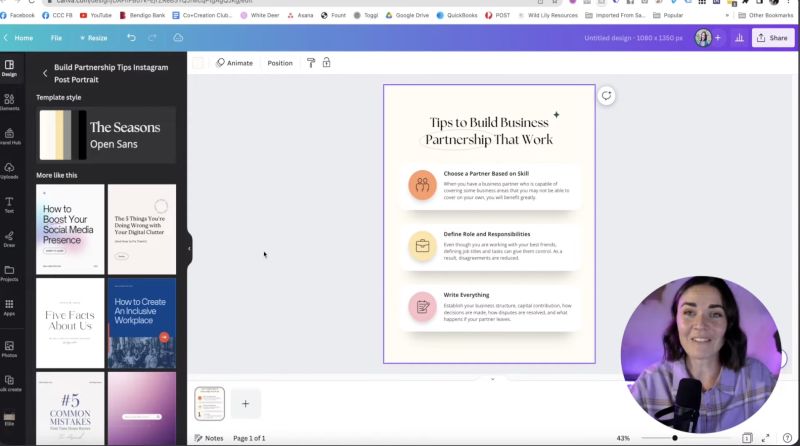The height and width of the screenshot is (446, 800).
Task: Open the Uploads sidebar tab
Action: tap(9, 170)
